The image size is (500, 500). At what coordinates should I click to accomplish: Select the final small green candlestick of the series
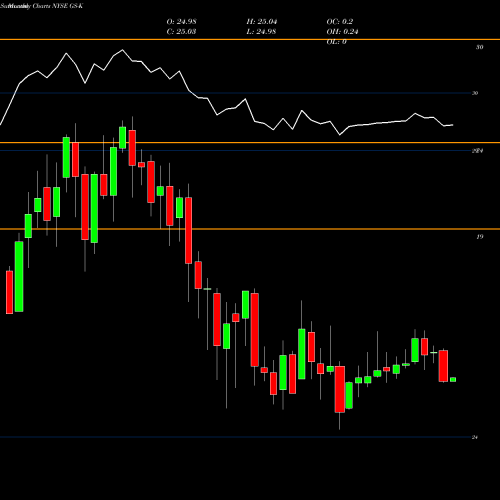tap(453, 379)
